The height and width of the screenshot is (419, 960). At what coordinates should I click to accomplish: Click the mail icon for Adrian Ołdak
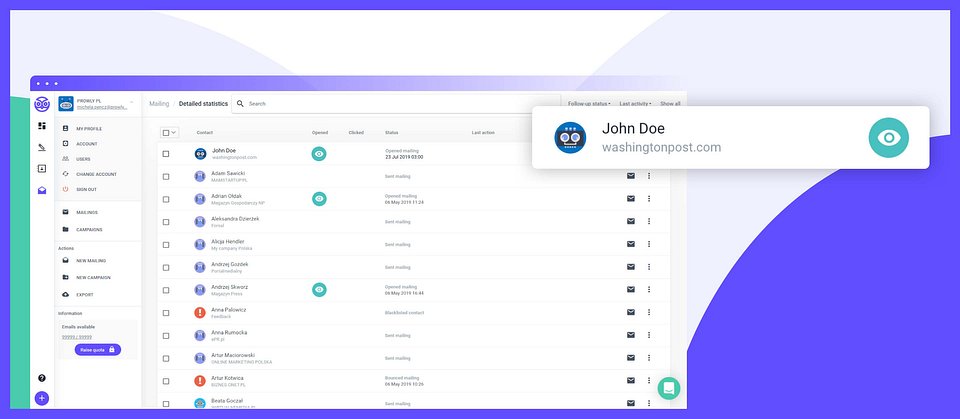(631, 198)
